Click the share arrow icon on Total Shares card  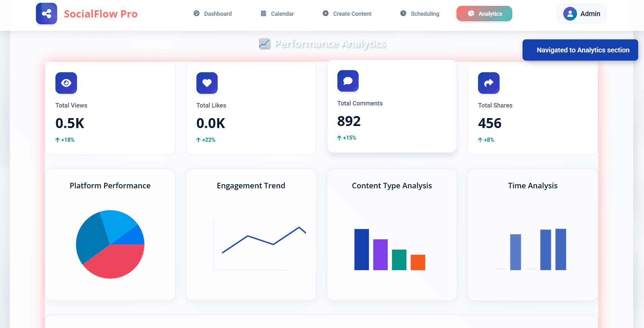[x=489, y=83]
